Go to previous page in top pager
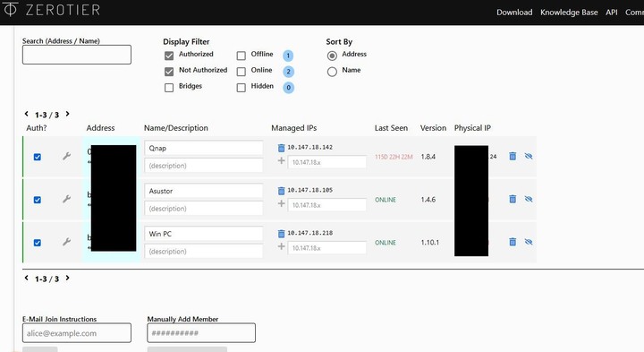 point(26,114)
